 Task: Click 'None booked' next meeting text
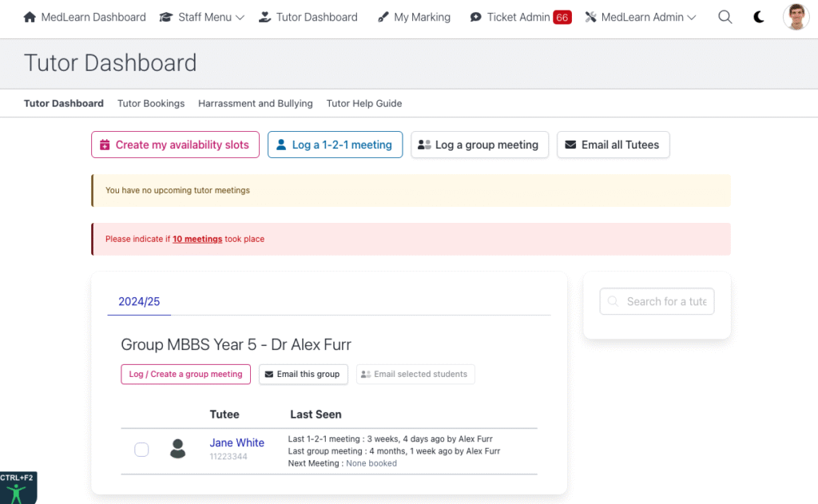[371, 463]
